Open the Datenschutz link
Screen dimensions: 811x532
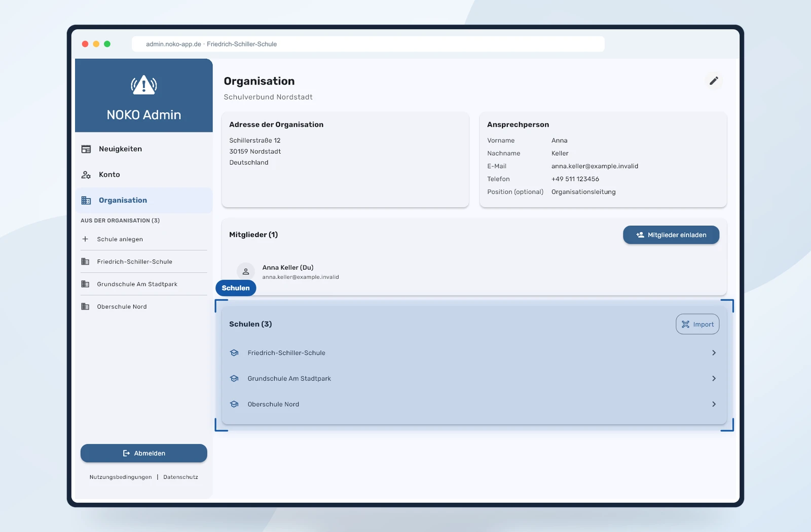click(180, 477)
